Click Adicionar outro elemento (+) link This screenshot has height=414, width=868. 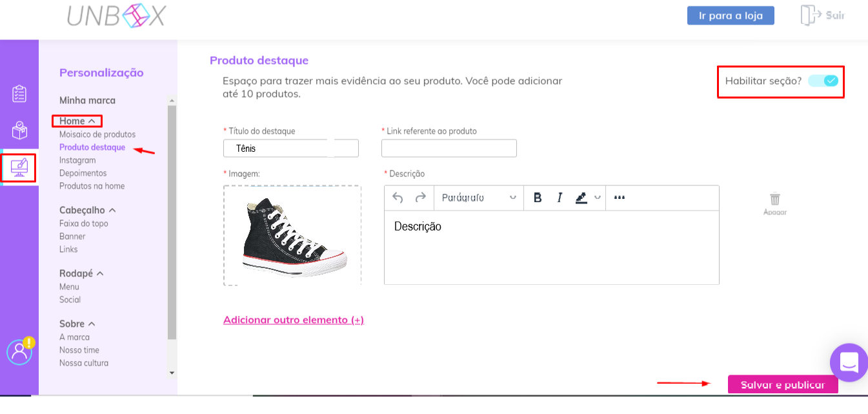coord(294,320)
